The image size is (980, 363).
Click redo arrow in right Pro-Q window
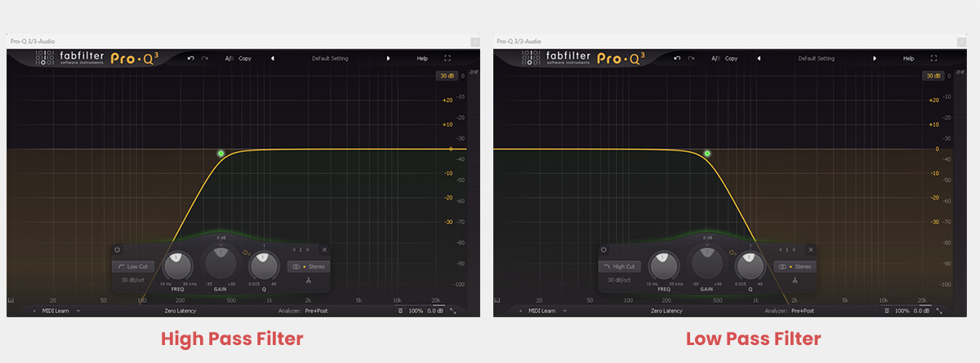pos(691,58)
